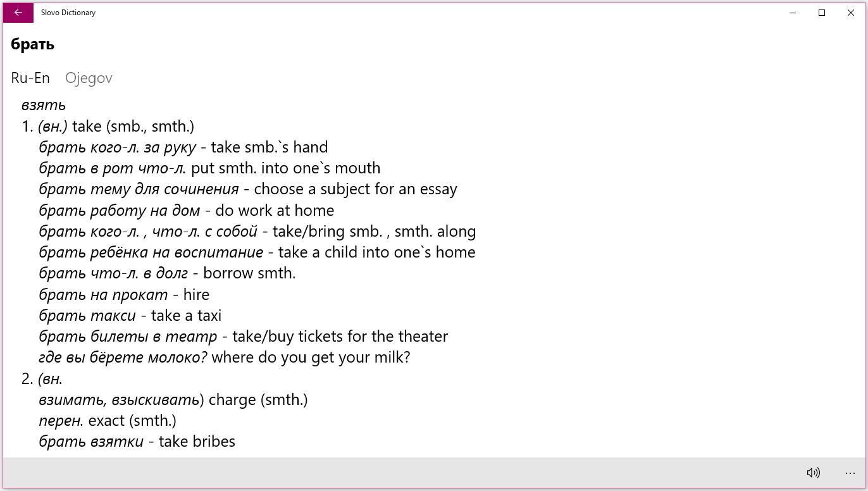Screen dimensions: 868x491
Task: Maximize the Slovo Dictionary window
Action: pyautogui.click(x=822, y=13)
